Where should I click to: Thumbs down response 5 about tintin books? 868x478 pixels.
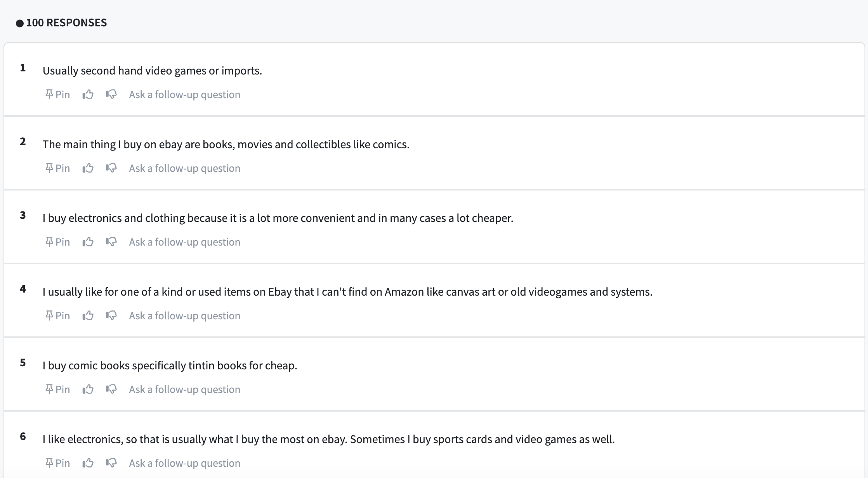pos(111,389)
